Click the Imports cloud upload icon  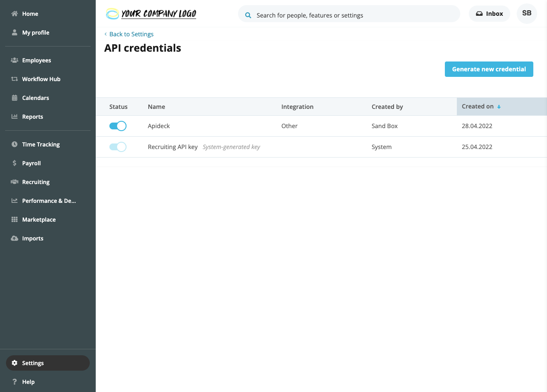[x=15, y=238]
